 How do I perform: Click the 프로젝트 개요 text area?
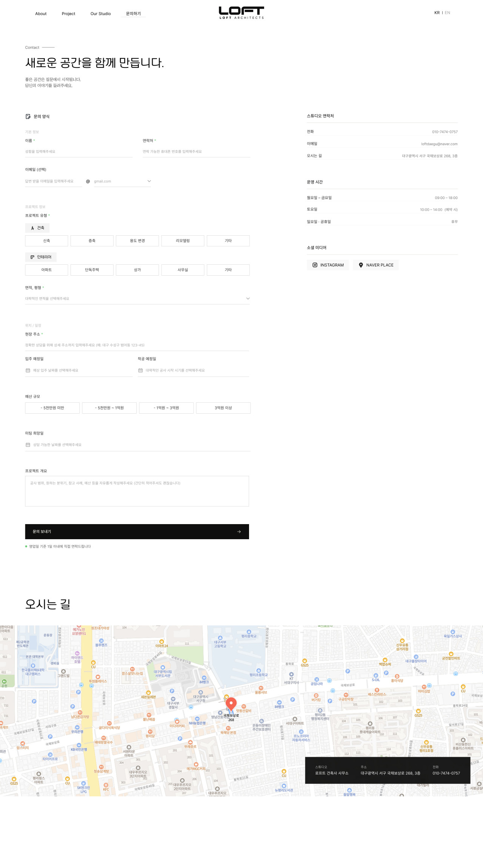[137, 491]
